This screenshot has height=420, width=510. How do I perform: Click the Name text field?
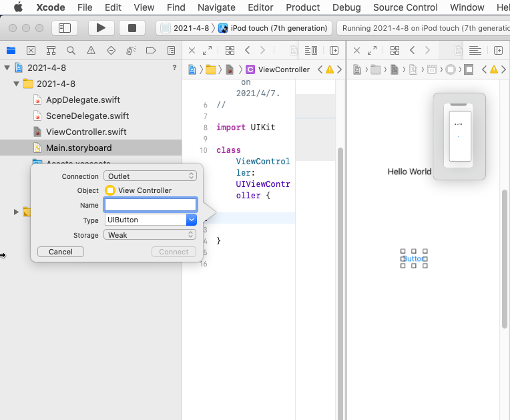150,204
